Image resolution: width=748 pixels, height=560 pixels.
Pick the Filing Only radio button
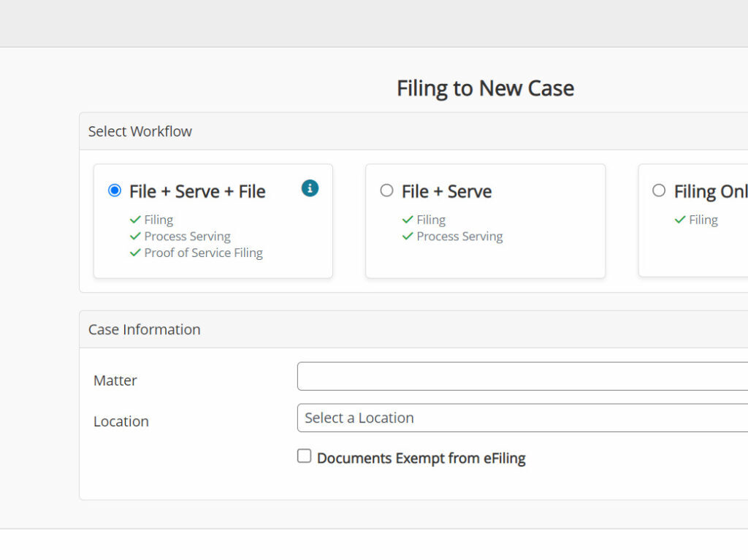tap(659, 191)
